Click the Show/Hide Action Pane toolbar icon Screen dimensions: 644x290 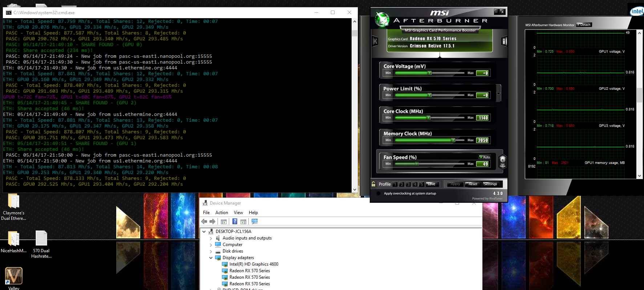click(243, 221)
